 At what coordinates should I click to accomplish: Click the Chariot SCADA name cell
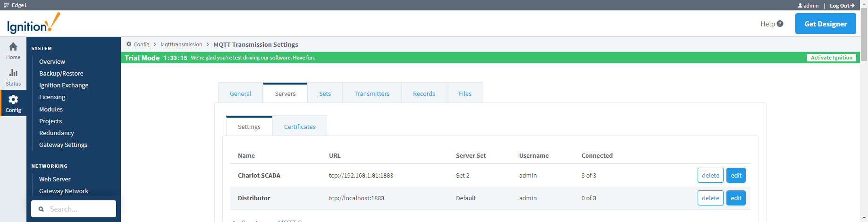click(259, 175)
